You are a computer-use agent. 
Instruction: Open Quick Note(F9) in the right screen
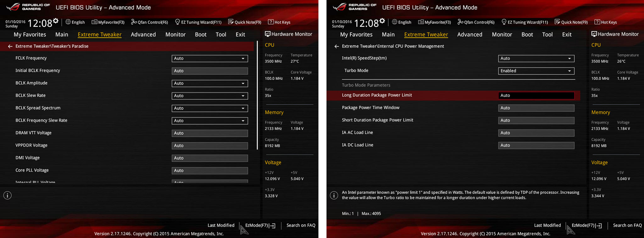coord(571,22)
